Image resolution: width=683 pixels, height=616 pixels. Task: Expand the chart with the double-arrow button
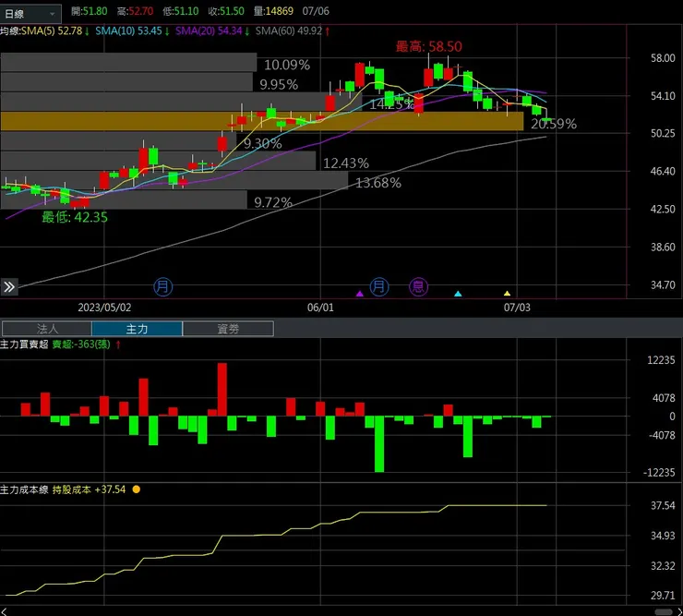point(9,287)
